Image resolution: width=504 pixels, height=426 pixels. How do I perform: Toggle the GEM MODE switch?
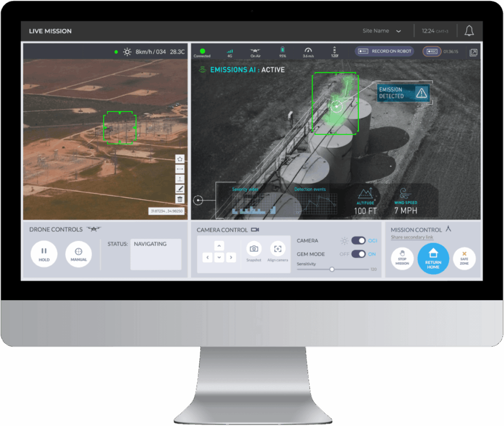[358, 254]
